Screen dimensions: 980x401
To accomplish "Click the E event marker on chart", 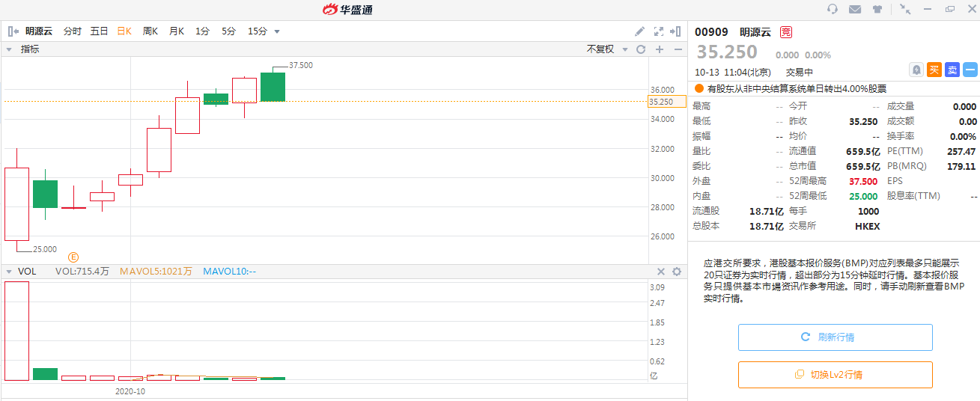I will [73, 257].
